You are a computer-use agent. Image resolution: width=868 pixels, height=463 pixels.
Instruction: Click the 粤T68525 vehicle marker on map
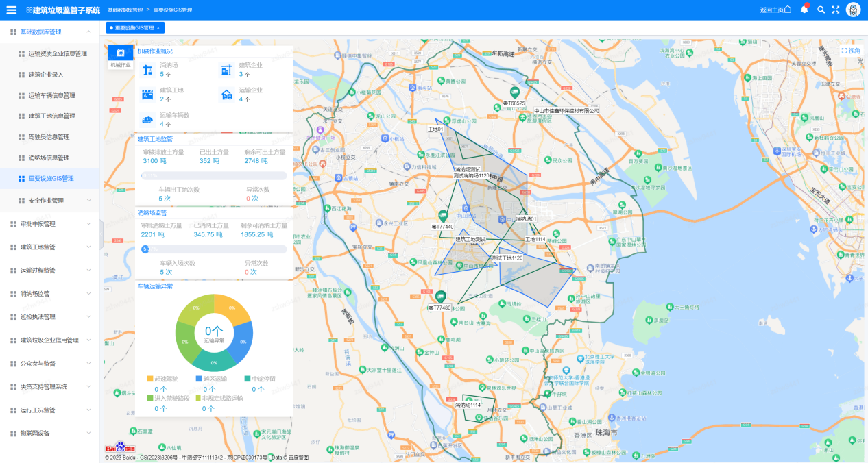514,92
